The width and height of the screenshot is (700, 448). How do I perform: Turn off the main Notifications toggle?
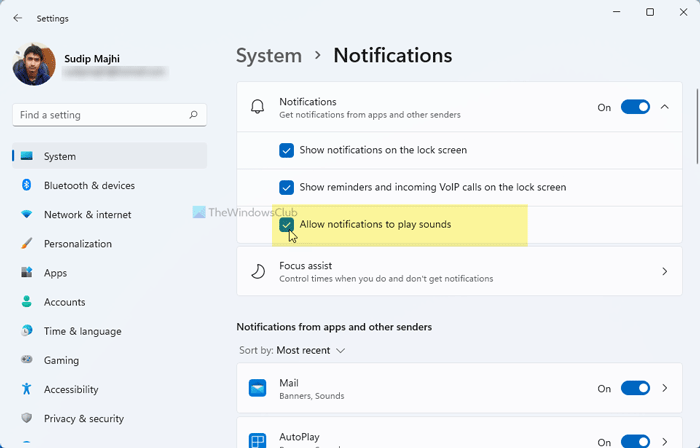pos(635,107)
